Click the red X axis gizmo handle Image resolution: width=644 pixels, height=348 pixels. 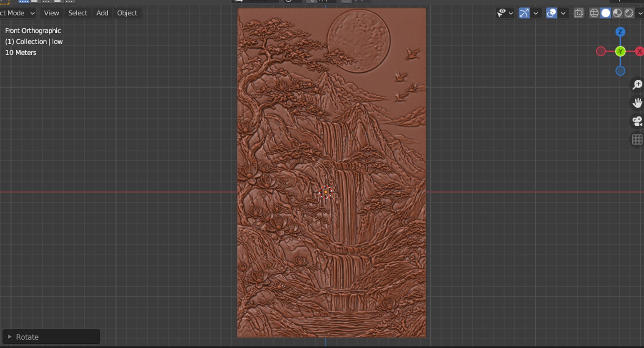click(640, 51)
